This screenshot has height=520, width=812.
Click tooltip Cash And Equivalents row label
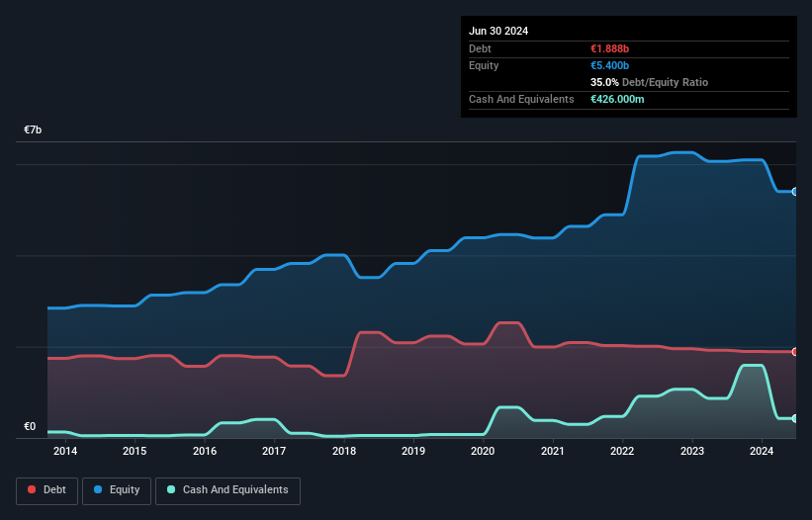coord(521,99)
